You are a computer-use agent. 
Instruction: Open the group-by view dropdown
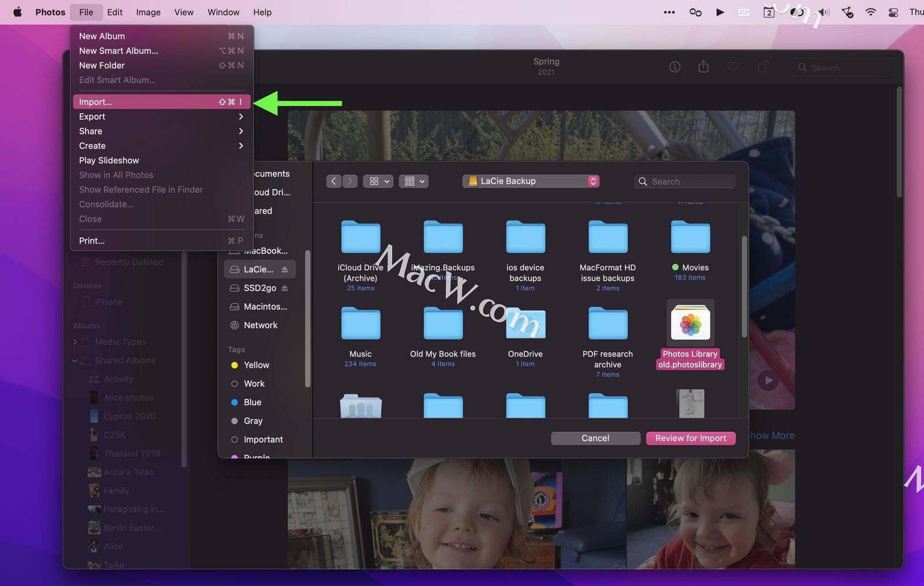click(414, 181)
